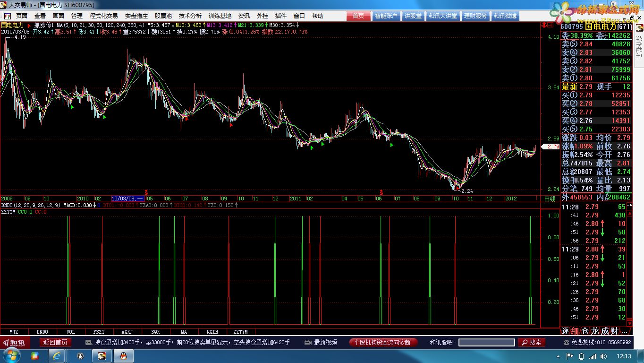
Task: Open the 帮助 menu
Action: pyautogui.click(x=318, y=16)
